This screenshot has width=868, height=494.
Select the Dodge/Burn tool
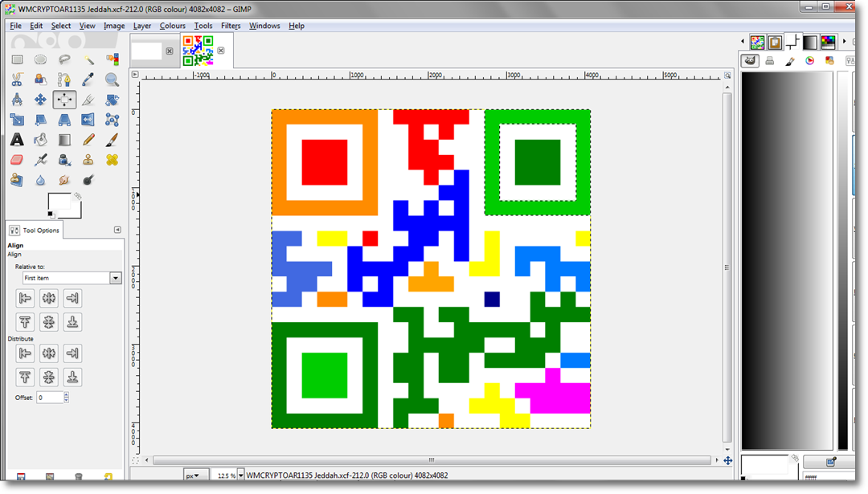pyautogui.click(x=88, y=180)
